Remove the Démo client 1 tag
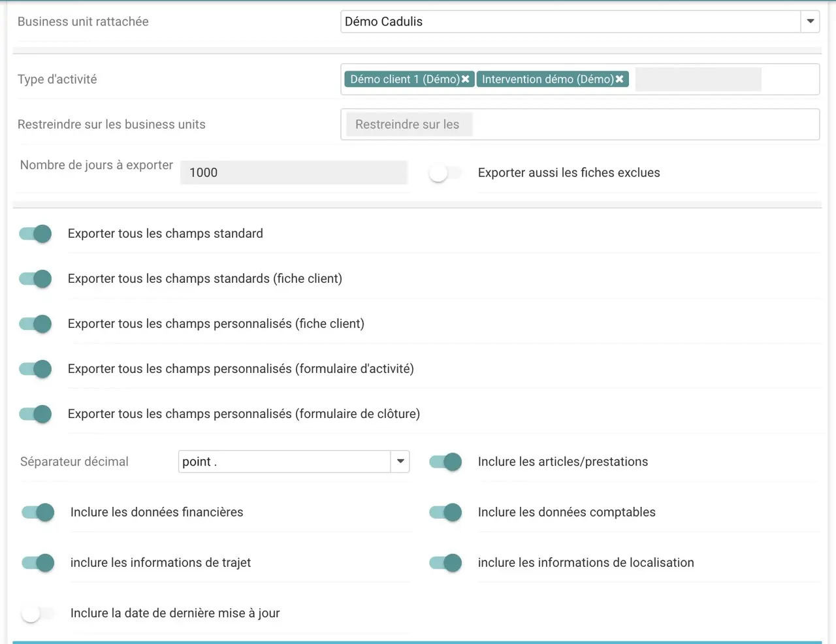Screen dimensions: 836x644 tap(466, 79)
